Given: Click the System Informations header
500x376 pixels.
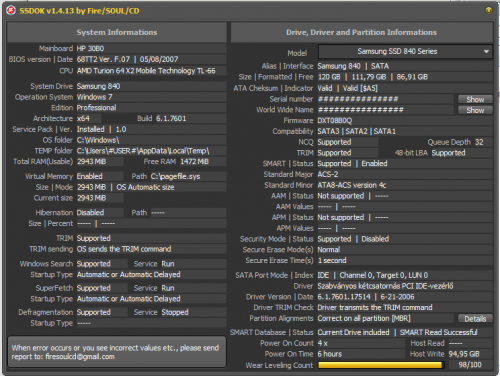Looking at the screenshot, I should click(117, 32).
